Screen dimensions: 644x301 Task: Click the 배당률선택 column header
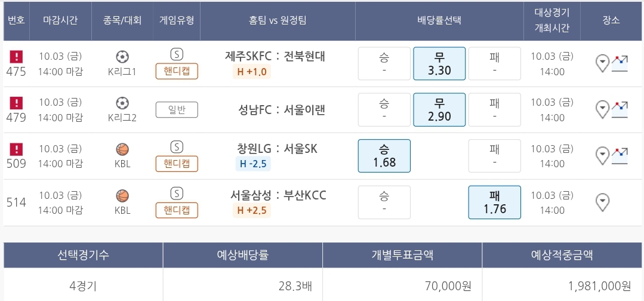[x=439, y=20]
